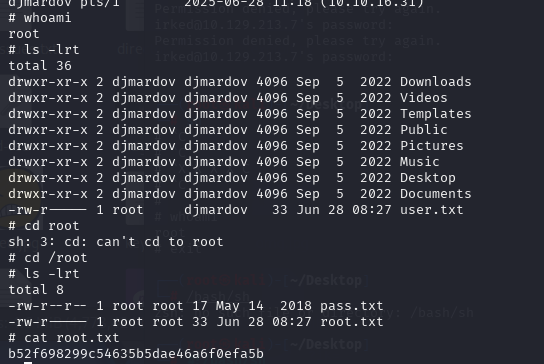Screen dimensions: 544x364
Task: Click the 'total 36' output line
Action: tap(40, 66)
